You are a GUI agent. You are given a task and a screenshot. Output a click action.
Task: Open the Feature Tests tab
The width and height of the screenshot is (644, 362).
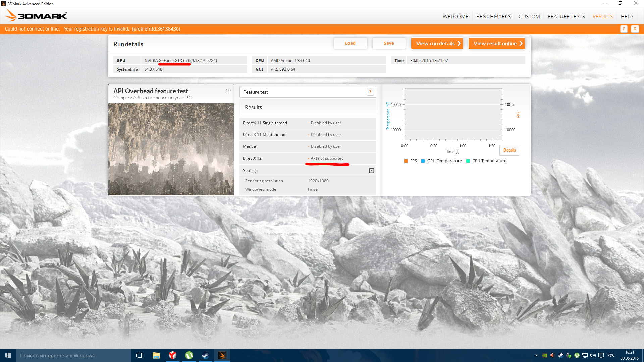(566, 16)
